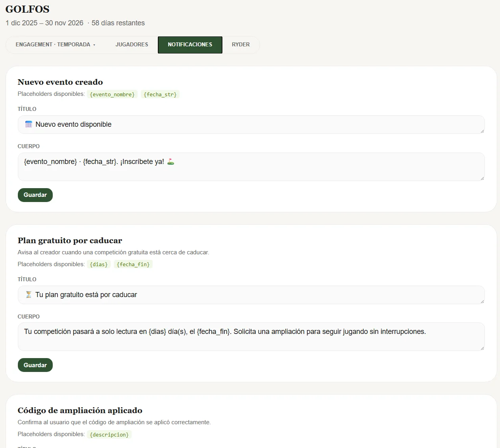Switch to the Jugadores tab

pos(132,45)
